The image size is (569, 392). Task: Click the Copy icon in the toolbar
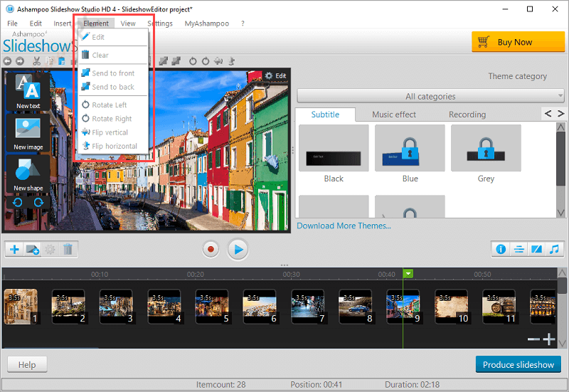pyautogui.click(x=49, y=61)
